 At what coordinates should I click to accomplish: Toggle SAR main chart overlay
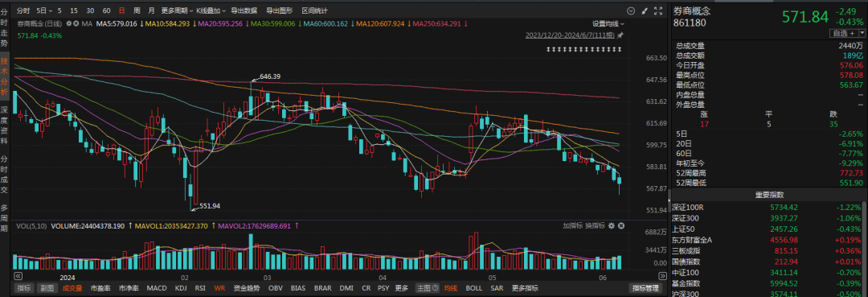(497, 288)
